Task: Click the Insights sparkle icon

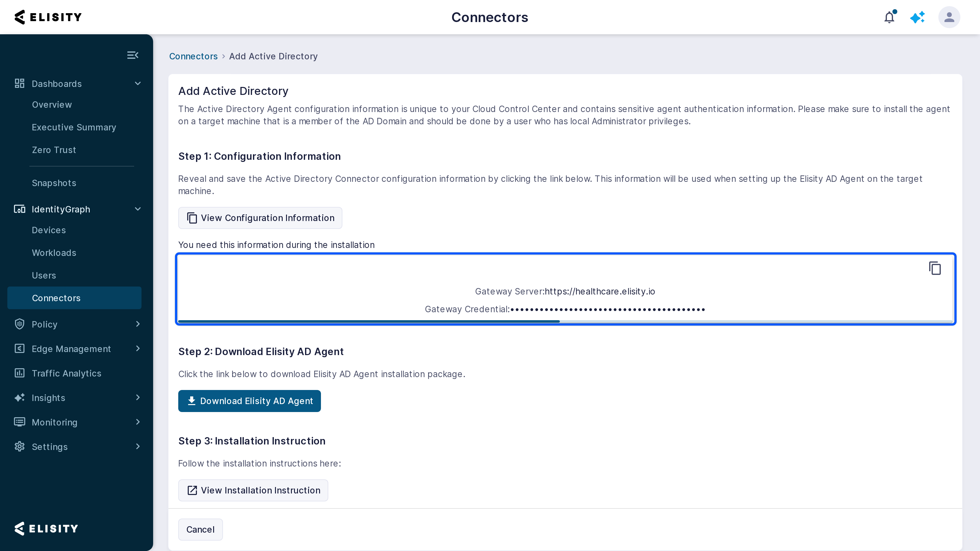Action: [19, 397]
